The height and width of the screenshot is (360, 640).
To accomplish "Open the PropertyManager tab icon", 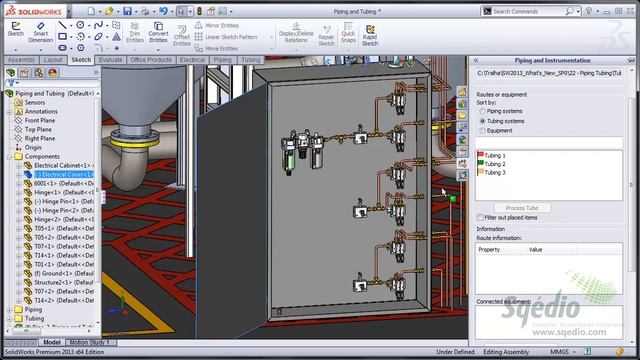I will click(24, 73).
